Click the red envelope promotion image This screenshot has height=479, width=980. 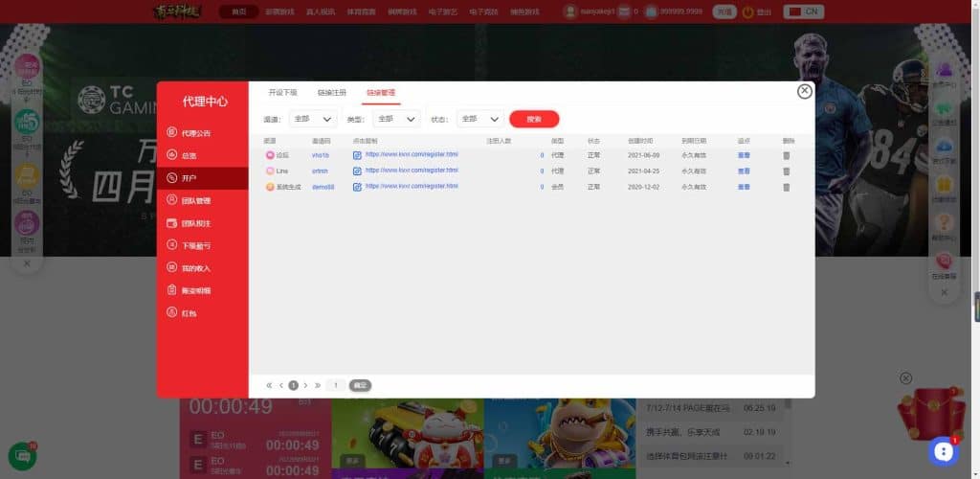pyautogui.click(x=930, y=413)
